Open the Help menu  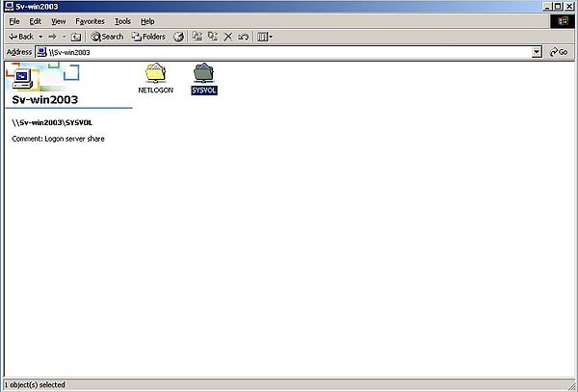click(147, 21)
